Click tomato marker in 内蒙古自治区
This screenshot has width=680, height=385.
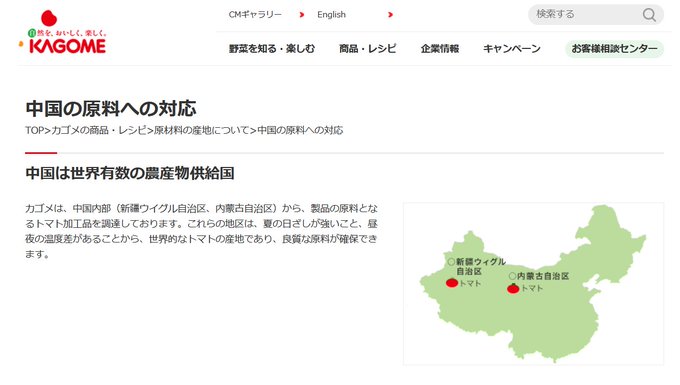coord(513,288)
